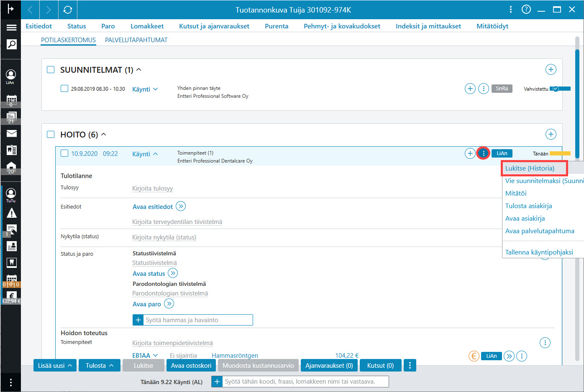
Task: Open the help question mark icon
Action: 526,10
